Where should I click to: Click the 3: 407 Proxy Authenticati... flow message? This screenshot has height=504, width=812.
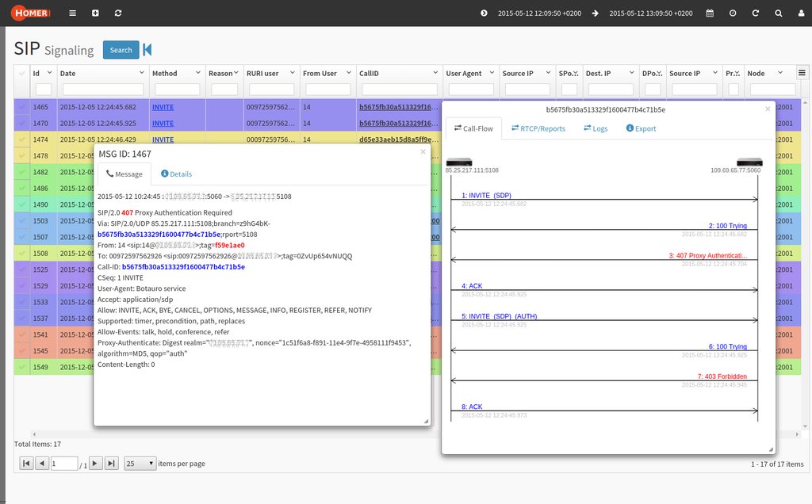point(707,256)
